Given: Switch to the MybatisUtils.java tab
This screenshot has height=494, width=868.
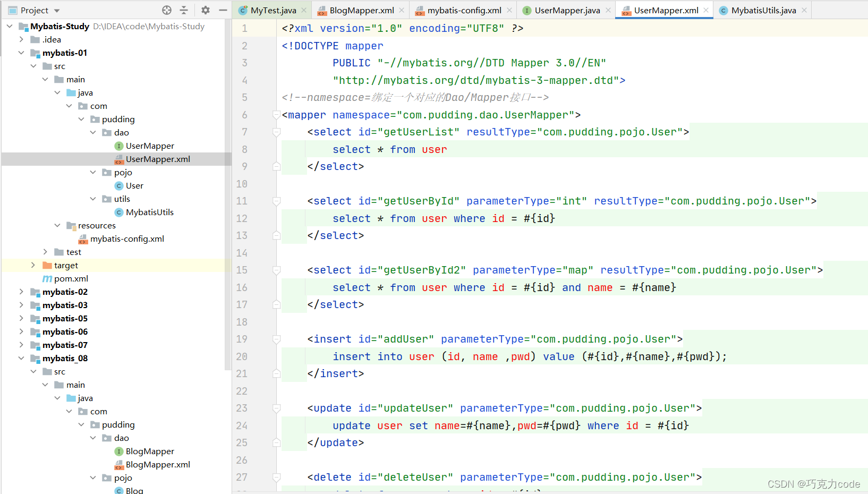Looking at the screenshot, I should tap(763, 10).
